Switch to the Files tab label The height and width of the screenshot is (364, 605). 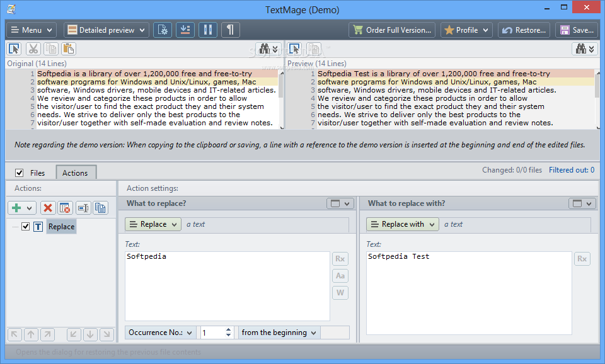coord(37,173)
